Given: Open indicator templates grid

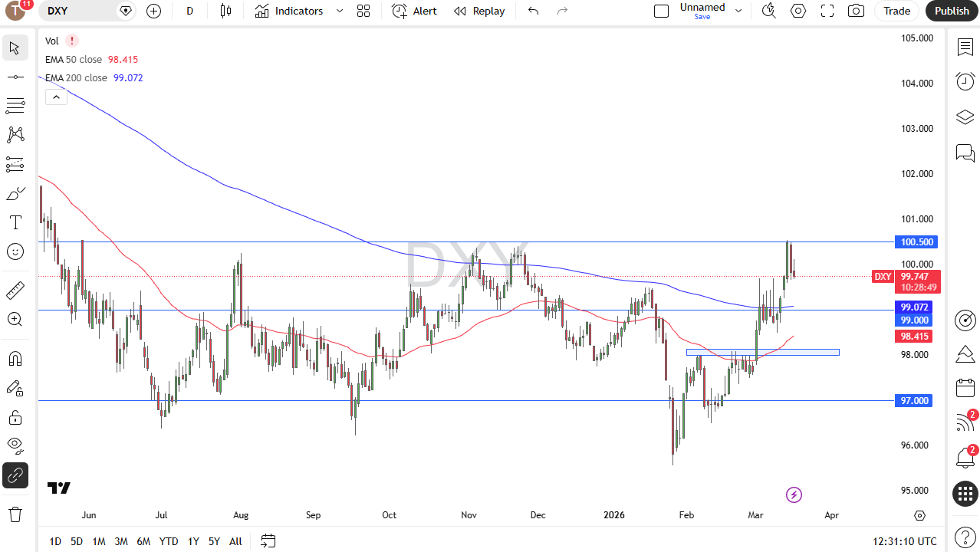Looking at the screenshot, I should point(363,11).
